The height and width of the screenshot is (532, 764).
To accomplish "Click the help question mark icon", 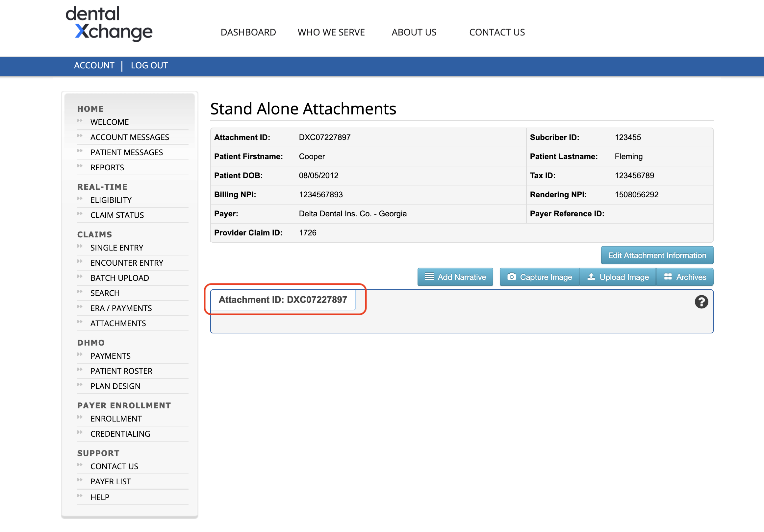I will [701, 302].
